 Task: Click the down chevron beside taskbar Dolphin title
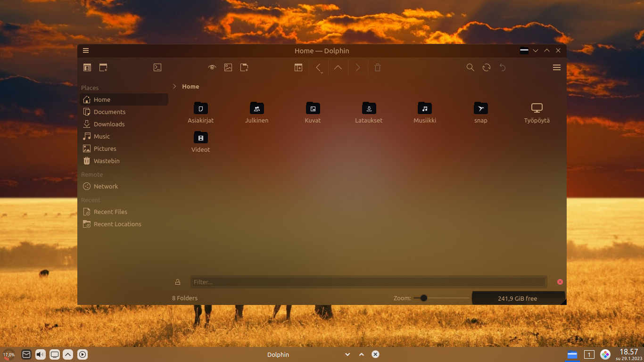[x=347, y=354]
